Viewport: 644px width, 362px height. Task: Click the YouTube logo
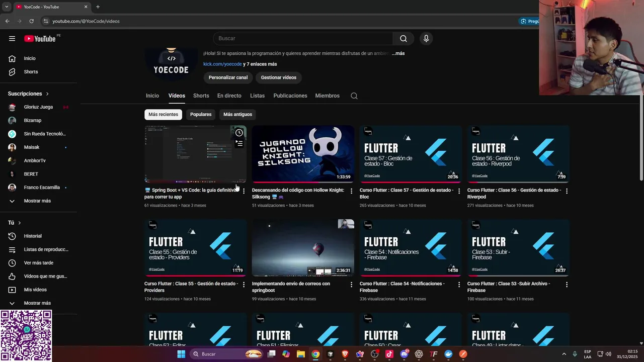(40, 39)
